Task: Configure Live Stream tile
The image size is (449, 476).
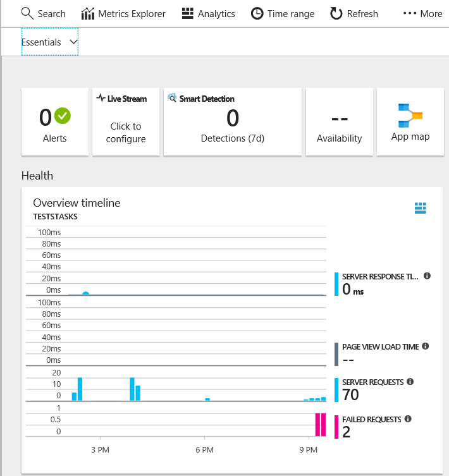Action: pos(126,122)
